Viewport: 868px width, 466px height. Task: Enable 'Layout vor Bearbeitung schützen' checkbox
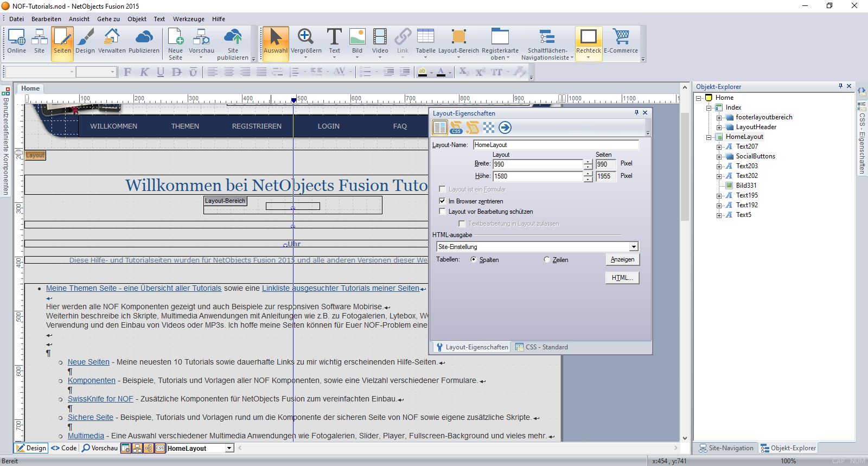(x=442, y=212)
